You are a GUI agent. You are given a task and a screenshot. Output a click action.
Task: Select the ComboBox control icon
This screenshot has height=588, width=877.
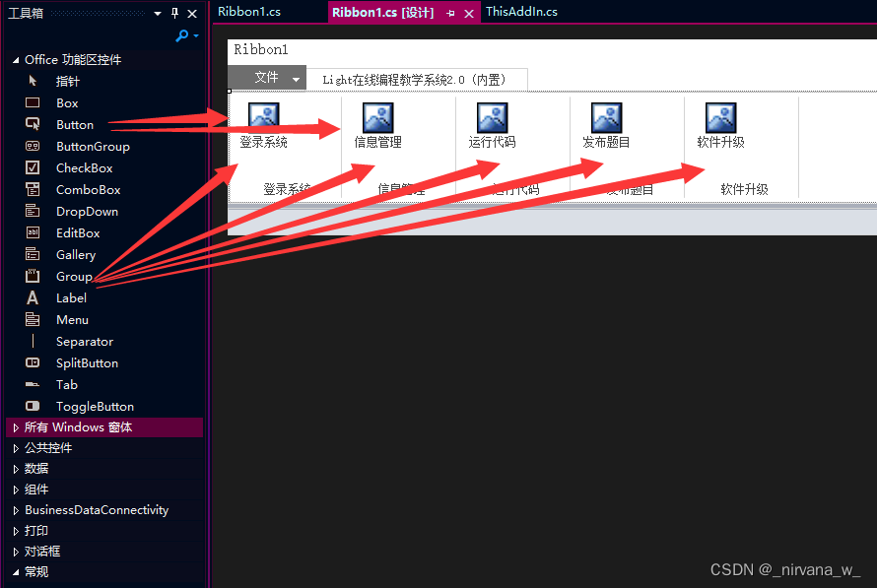pyautogui.click(x=33, y=189)
